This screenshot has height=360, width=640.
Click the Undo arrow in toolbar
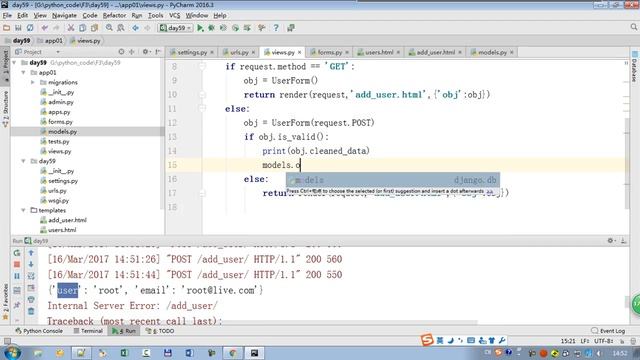click(x=44, y=28)
